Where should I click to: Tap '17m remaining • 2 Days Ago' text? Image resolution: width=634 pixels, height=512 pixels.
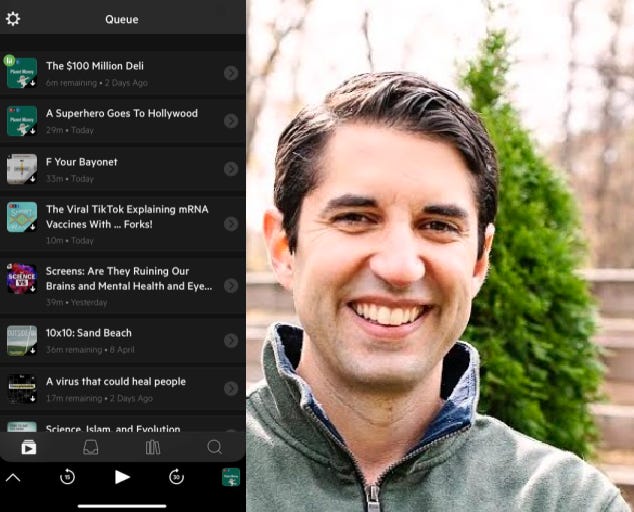pos(99,398)
